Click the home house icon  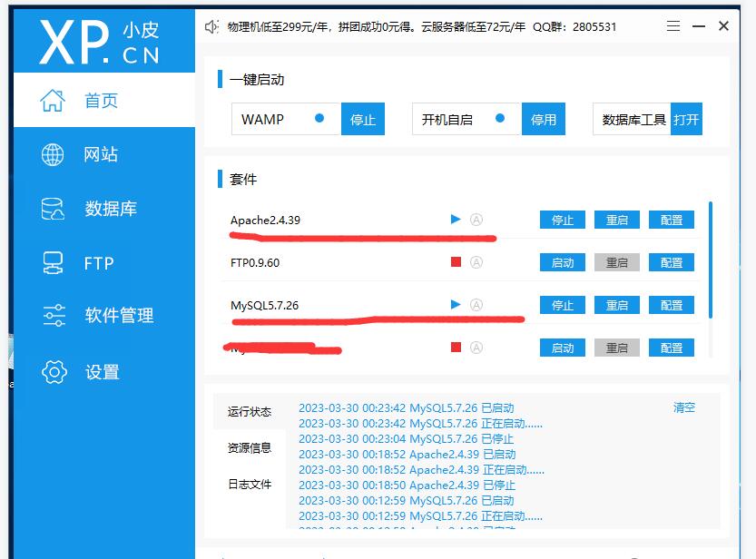pos(52,100)
